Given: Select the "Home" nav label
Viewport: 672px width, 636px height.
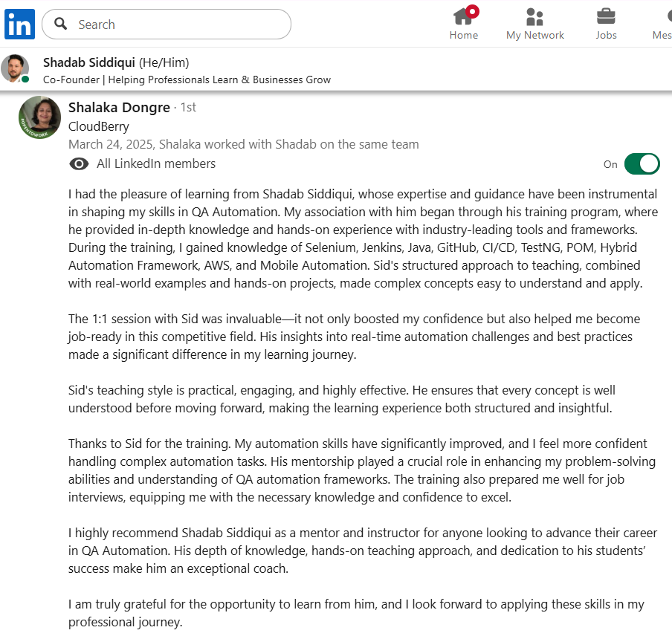Looking at the screenshot, I should point(463,35).
